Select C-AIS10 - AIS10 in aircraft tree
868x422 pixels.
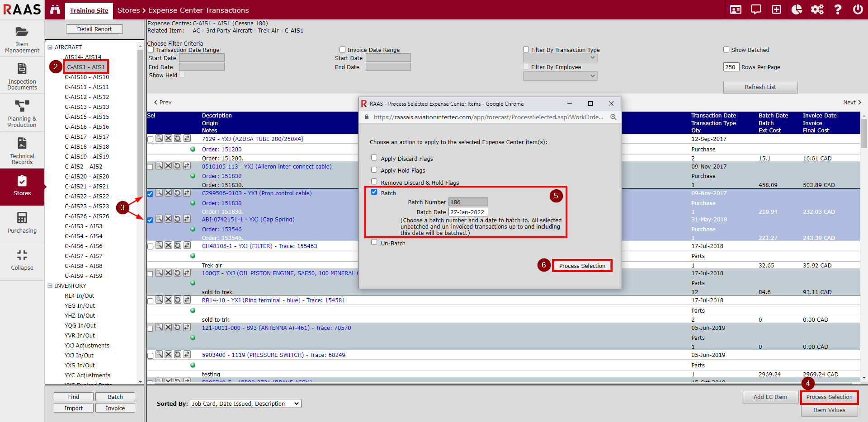pos(86,77)
